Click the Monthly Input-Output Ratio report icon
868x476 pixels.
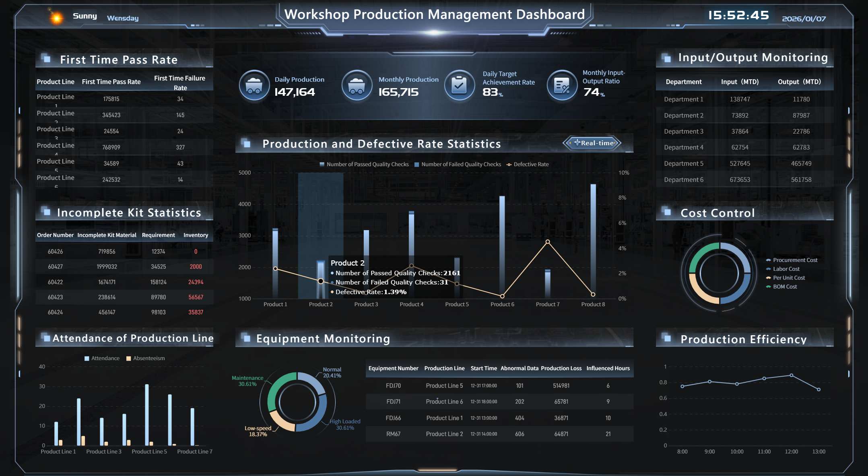point(561,85)
